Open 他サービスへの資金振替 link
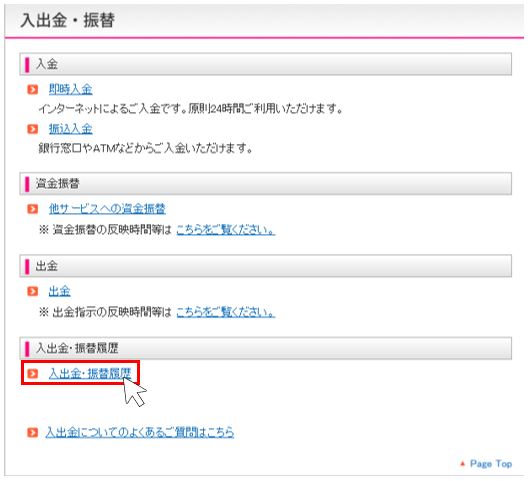This screenshot has width=530, height=481. click(107, 209)
